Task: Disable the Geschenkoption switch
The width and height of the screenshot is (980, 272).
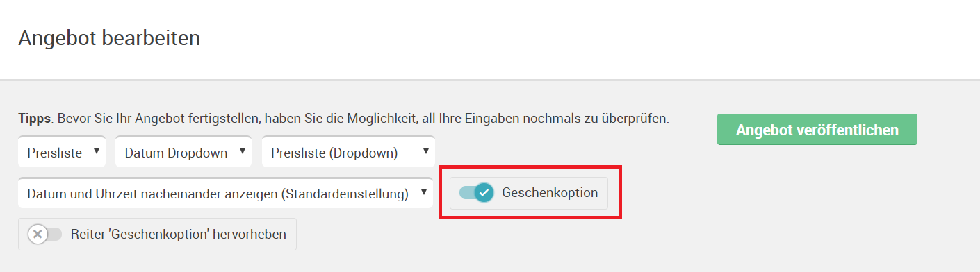Action: pyautogui.click(x=476, y=193)
